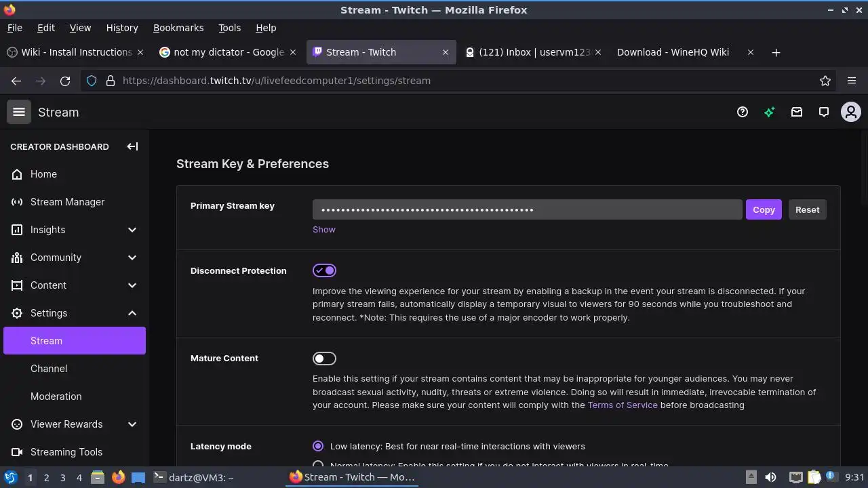Image resolution: width=868 pixels, height=488 pixels.
Task: Open Streaming Tools in the sidebar
Action: [x=75, y=452]
